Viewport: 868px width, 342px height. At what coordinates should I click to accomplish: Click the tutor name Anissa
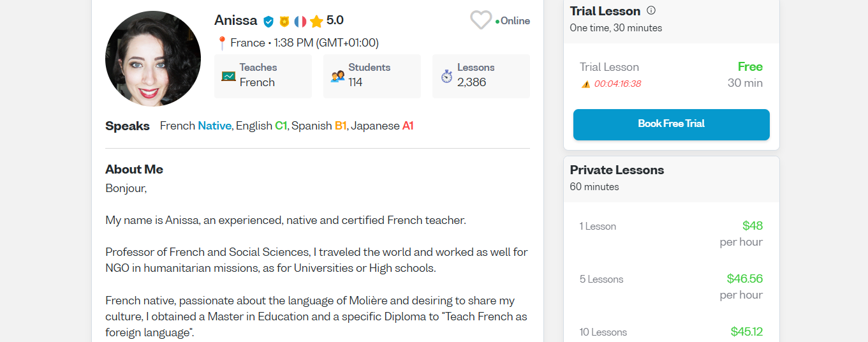(x=236, y=20)
